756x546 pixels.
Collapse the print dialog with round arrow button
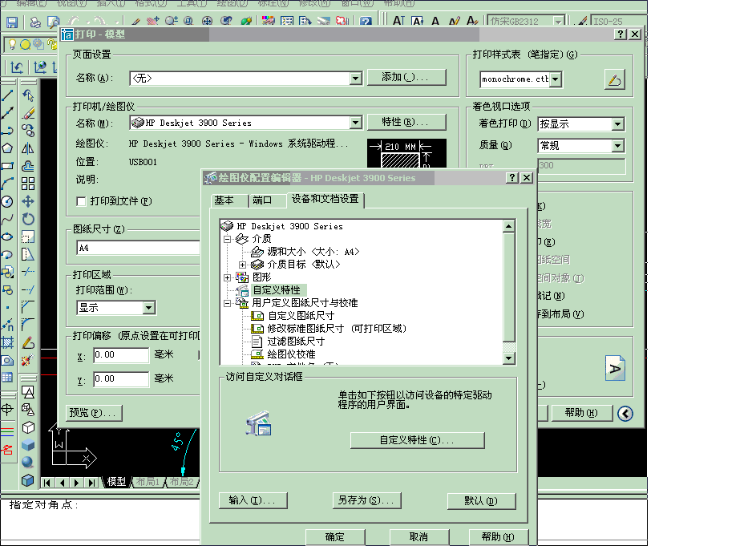[625, 414]
